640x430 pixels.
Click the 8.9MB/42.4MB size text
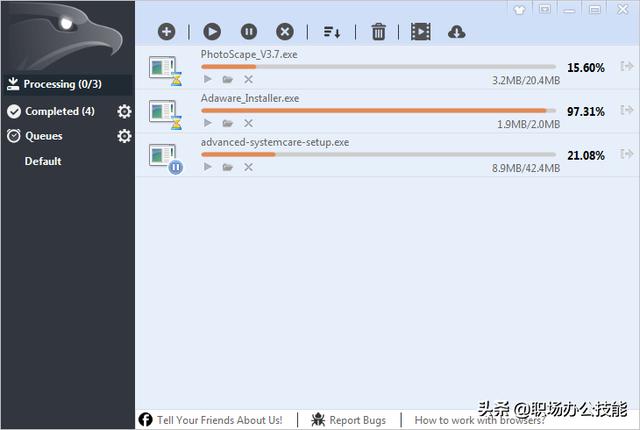coord(526,168)
